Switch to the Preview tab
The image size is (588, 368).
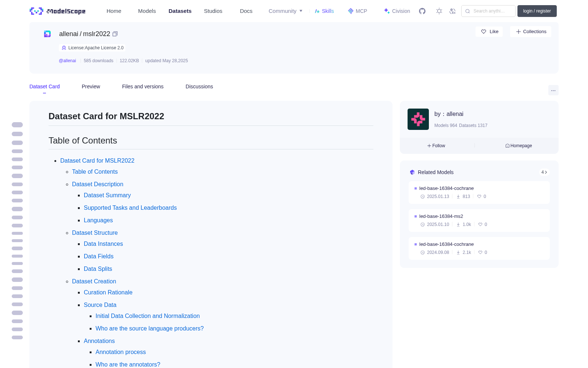[x=91, y=86]
